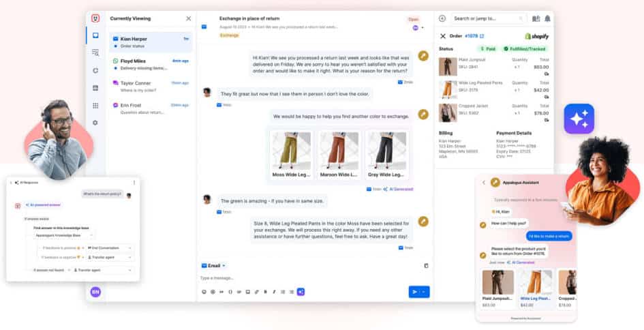Click the first icon in the composer toolbar
Image resolution: width=644 pixels, height=330 pixels.
pos(204,292)
